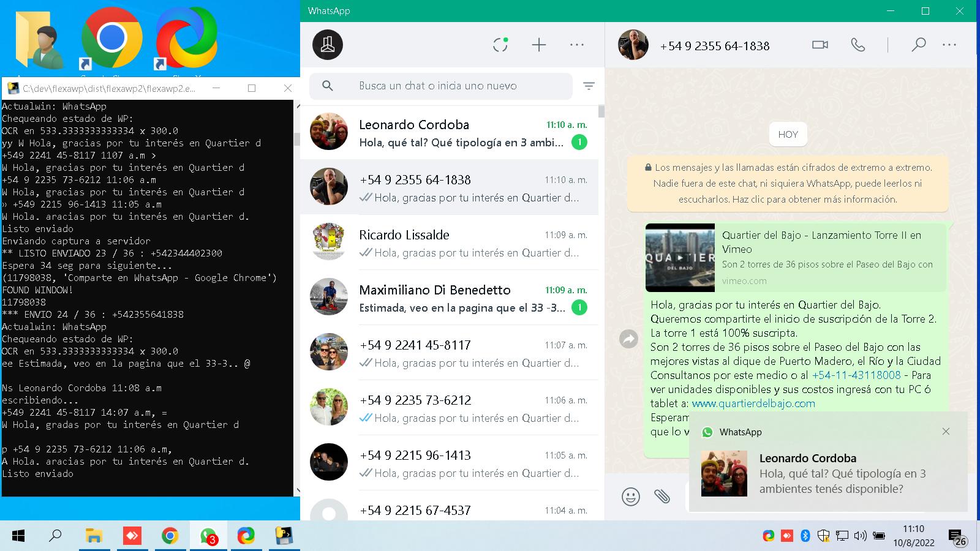
Task: Open volume control in system tray
Action: pos(860,536)
